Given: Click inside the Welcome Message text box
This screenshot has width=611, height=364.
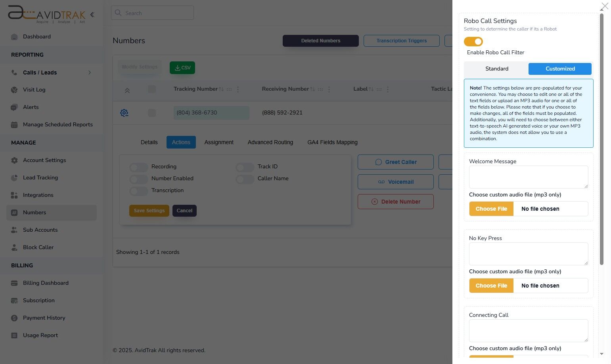Looking at the screenshot, I should 528,177.
